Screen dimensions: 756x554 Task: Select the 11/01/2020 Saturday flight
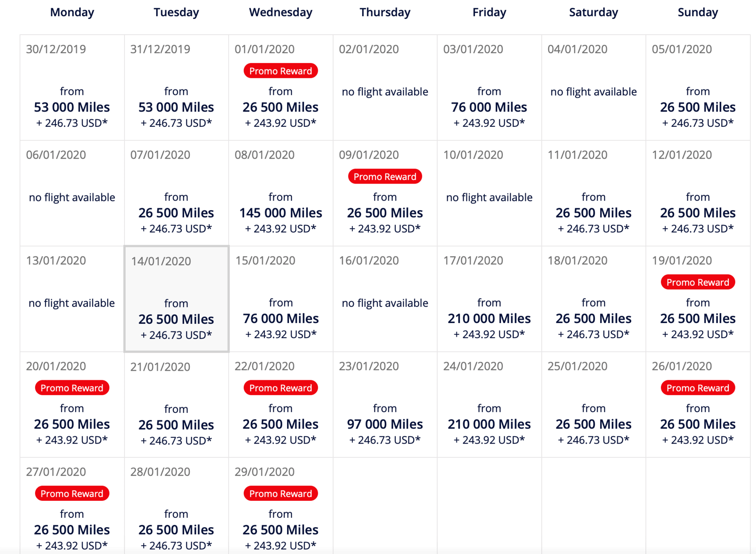pos(594,193)
